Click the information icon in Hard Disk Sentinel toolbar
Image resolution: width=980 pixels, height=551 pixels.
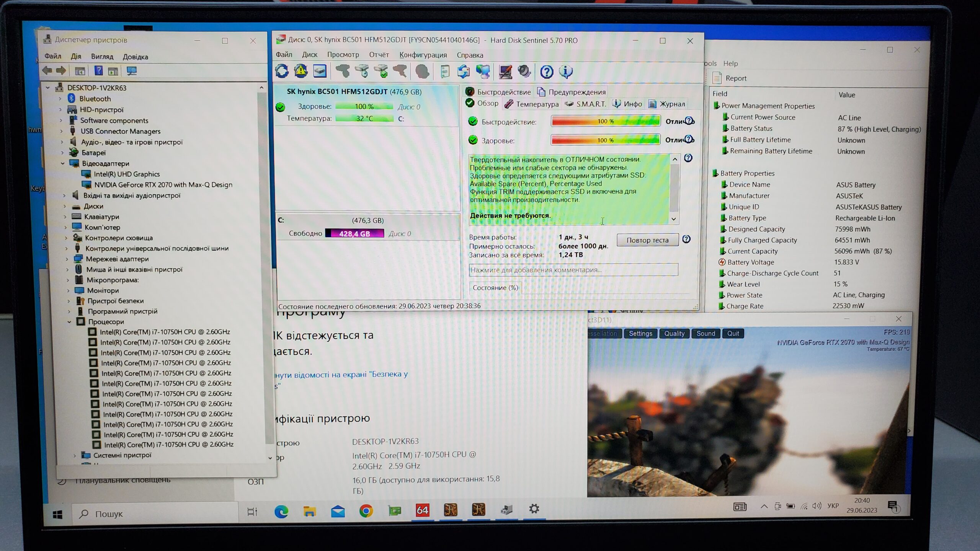[565, 72]
